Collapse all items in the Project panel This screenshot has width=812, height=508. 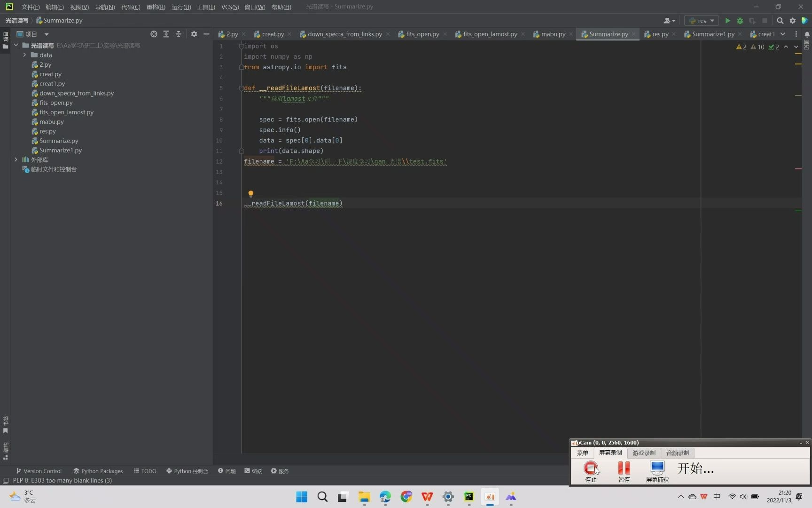tap(179, 34)
